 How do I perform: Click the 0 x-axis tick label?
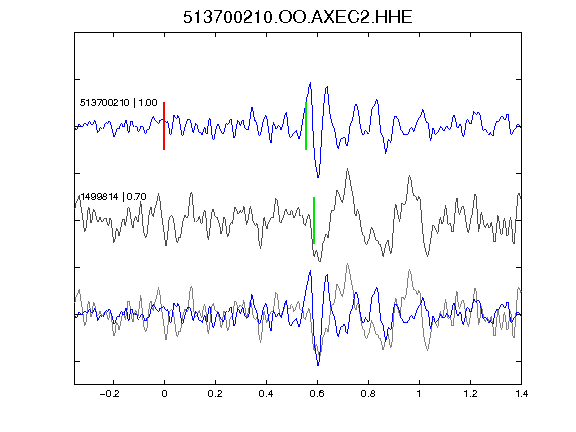pyautogui.click(x=164, y=394)
